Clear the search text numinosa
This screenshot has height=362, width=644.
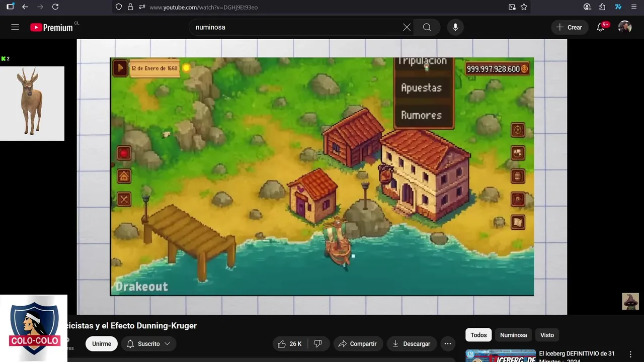click(x=407, y=27)
